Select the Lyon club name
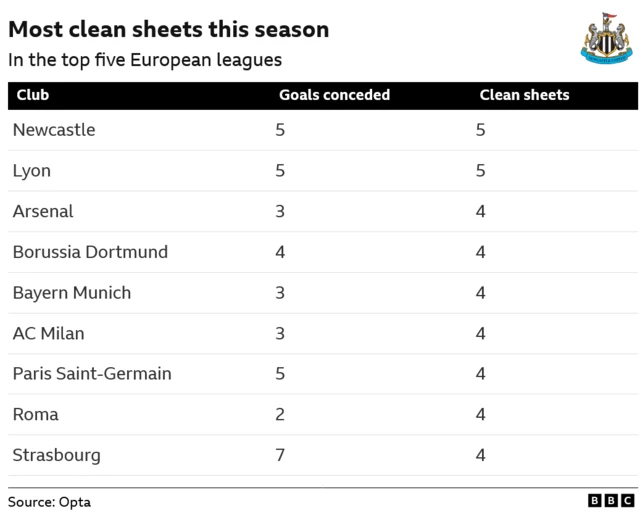The height and width of the screenshot is (519, 640). point(32,171)
